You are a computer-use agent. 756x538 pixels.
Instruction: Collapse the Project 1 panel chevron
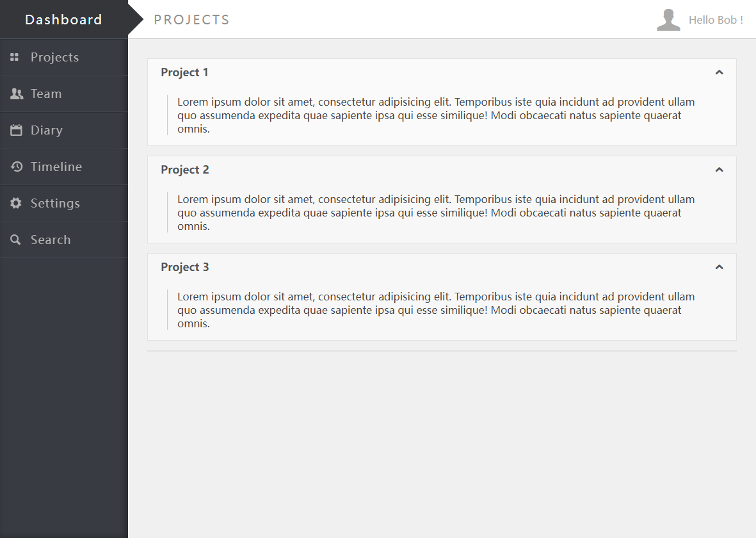tap(719, 72)
